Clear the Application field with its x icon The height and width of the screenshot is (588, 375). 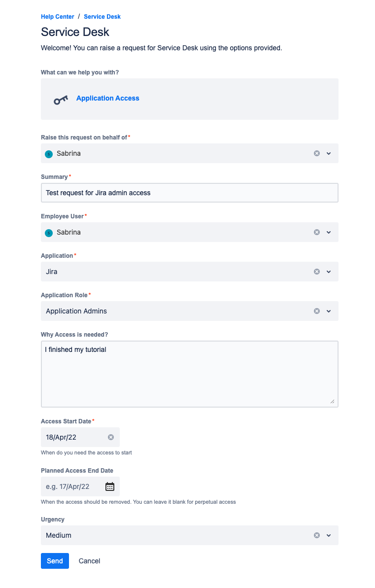pos(317,271)
